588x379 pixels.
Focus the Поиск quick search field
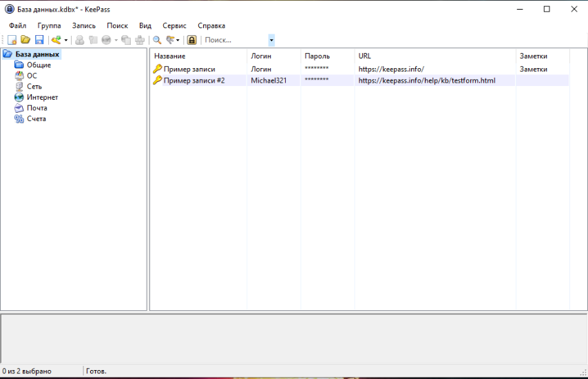point(236,40)
